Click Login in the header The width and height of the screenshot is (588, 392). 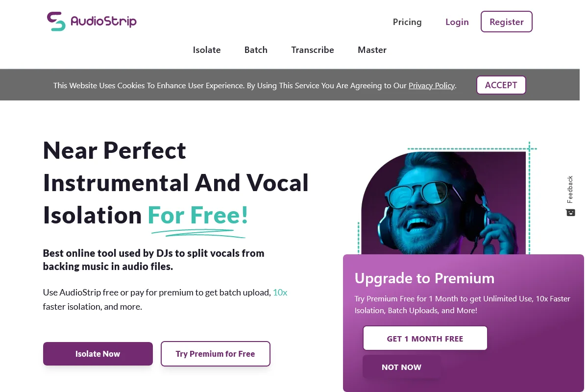pos(457,22)
